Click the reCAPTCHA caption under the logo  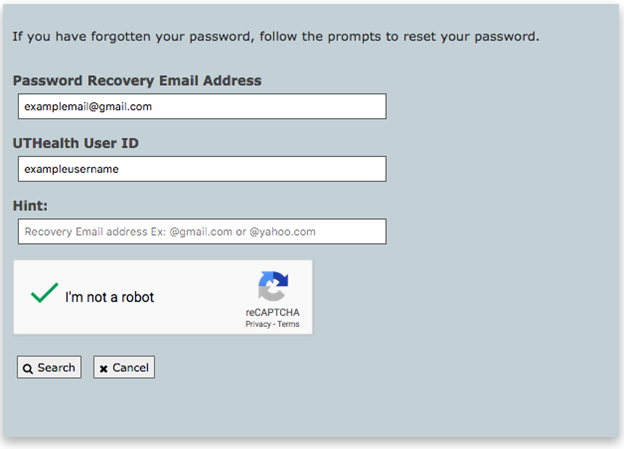pyautogui.click(x=272, y=312)
